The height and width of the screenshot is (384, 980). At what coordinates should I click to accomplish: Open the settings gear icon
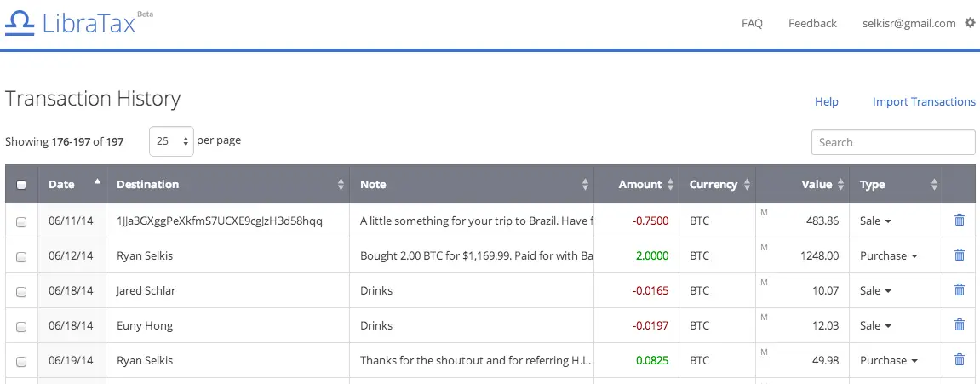pyautogui.click(x=970, y=23)
